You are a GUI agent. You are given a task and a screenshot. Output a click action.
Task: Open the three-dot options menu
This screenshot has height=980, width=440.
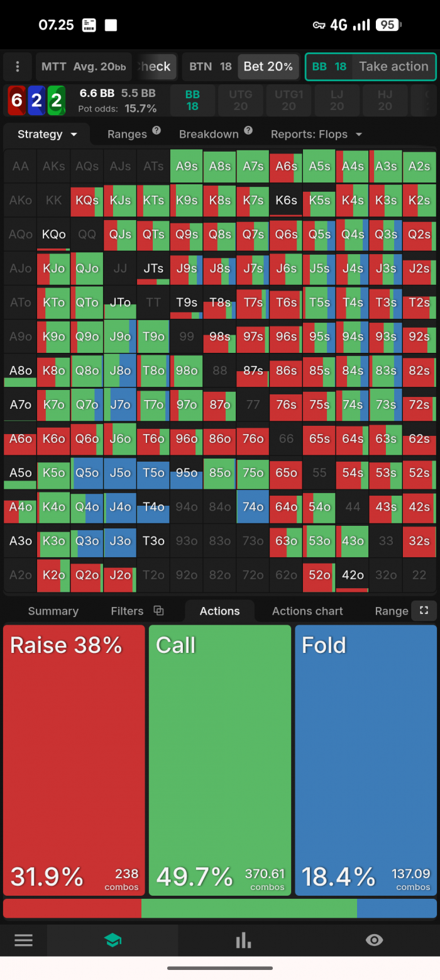[18, 67]
